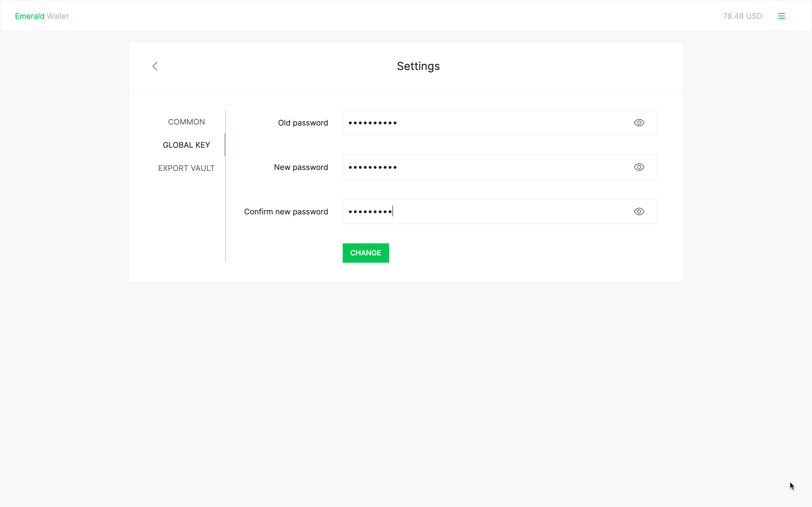Click the eye icon on new password
The height and width of the screenshot is (507, 812).
click(x=639, y=167)
